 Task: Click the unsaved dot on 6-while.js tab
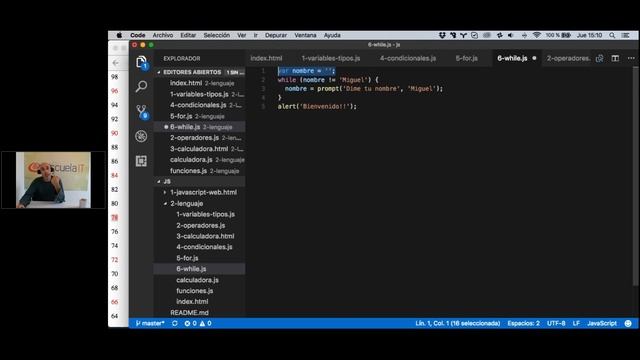(534, 58)
